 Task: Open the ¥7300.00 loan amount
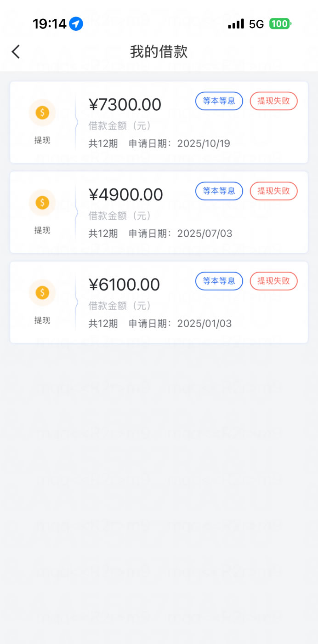(125, 105)
